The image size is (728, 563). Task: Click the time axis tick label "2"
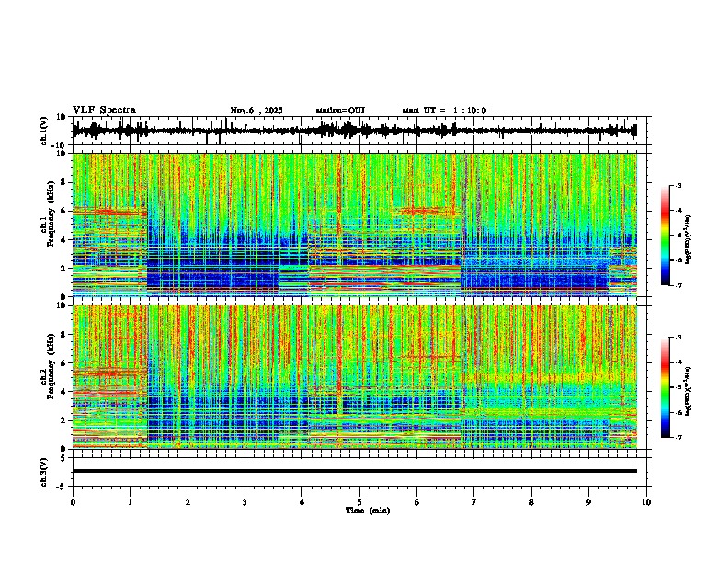pyautogui.click(x=188, y=502)
